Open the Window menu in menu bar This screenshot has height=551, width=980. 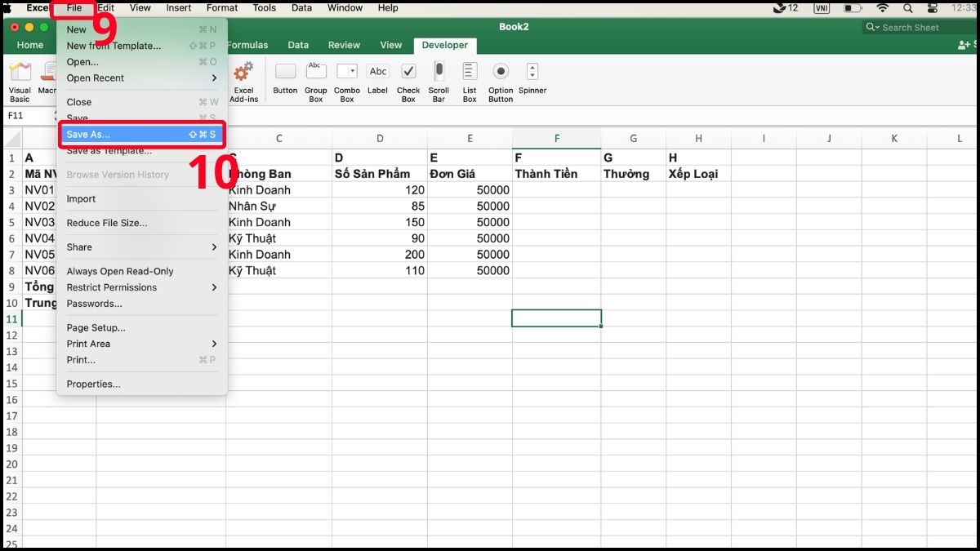pos(345,8)
